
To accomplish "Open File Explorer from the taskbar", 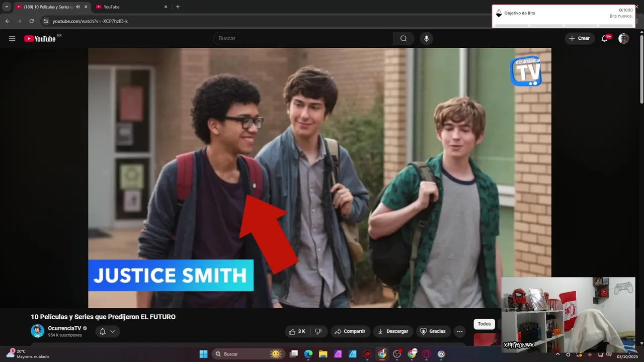I will click(x=323, y=354).
